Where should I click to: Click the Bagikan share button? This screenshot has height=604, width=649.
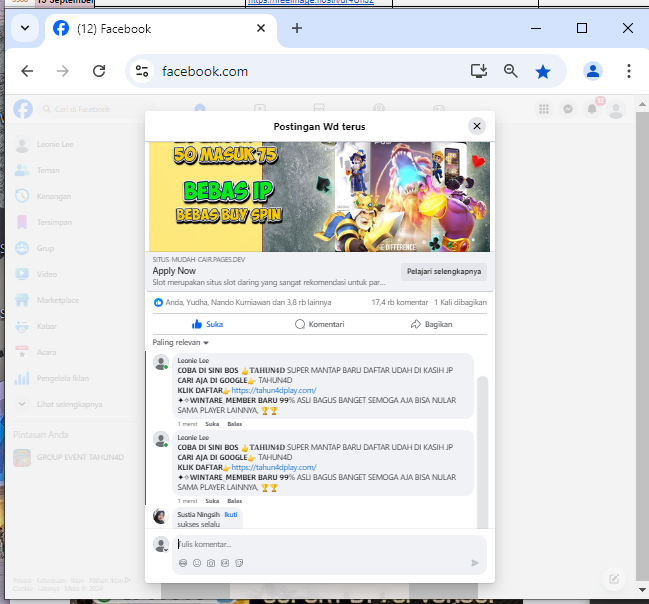[431, 324]
